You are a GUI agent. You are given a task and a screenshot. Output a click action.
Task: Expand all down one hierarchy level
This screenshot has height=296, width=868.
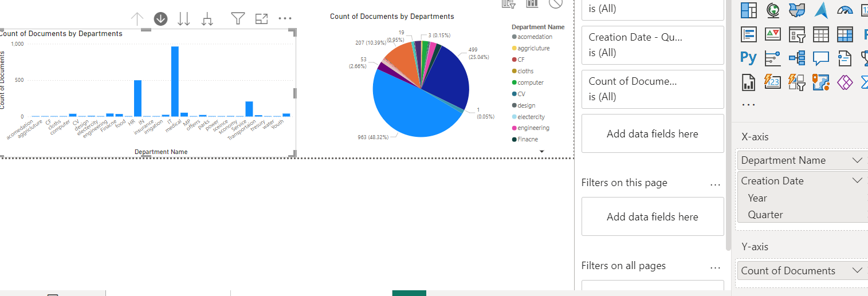pos(207,19)
